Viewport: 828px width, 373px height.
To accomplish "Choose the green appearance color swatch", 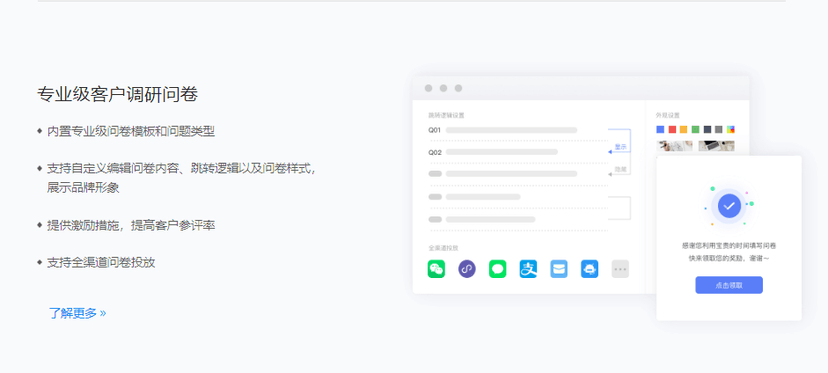I will click(695, 129).
